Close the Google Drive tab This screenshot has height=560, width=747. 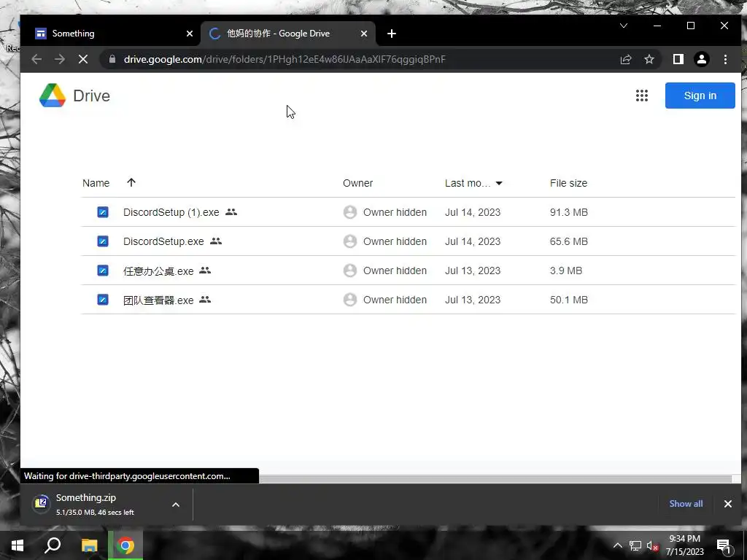364,34
